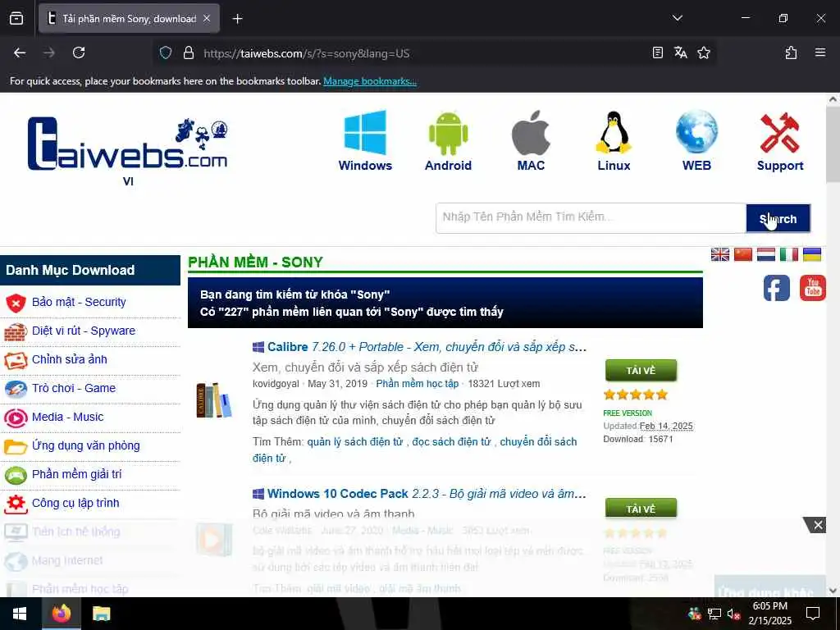840x630 pixels.
Task: Expand the list all tabs dropdown arrow
Action: coord(677,18)
